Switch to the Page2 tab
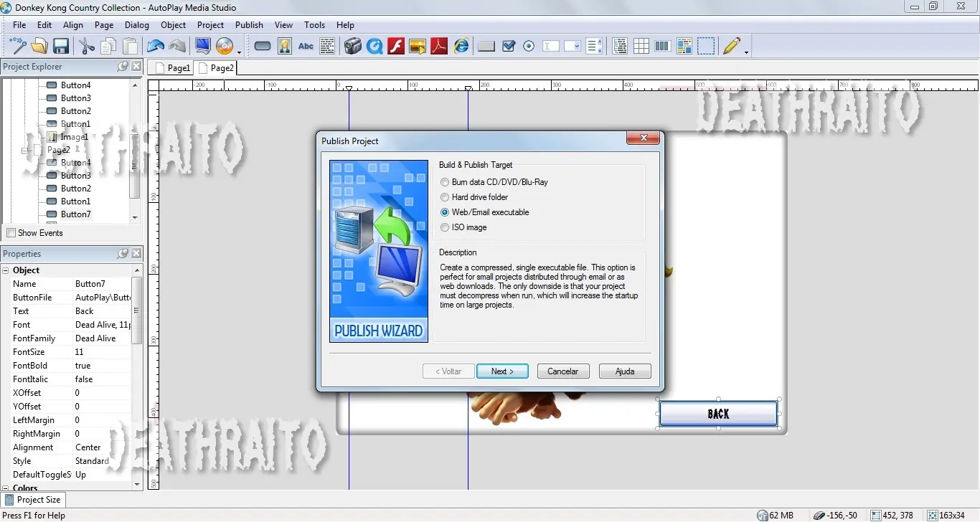The width and height of the screenshot is (980, 522). tap(215, 68)
